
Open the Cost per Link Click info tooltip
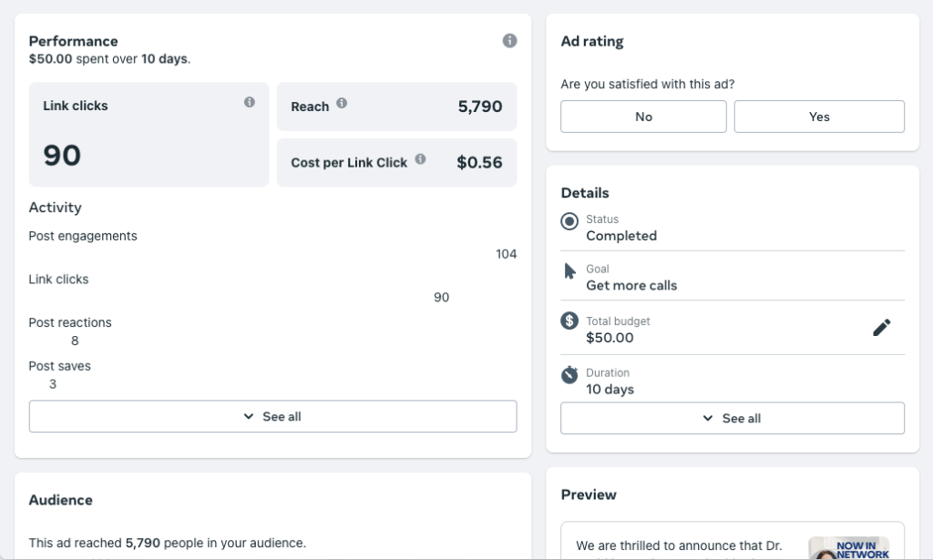tap(420, 159)
